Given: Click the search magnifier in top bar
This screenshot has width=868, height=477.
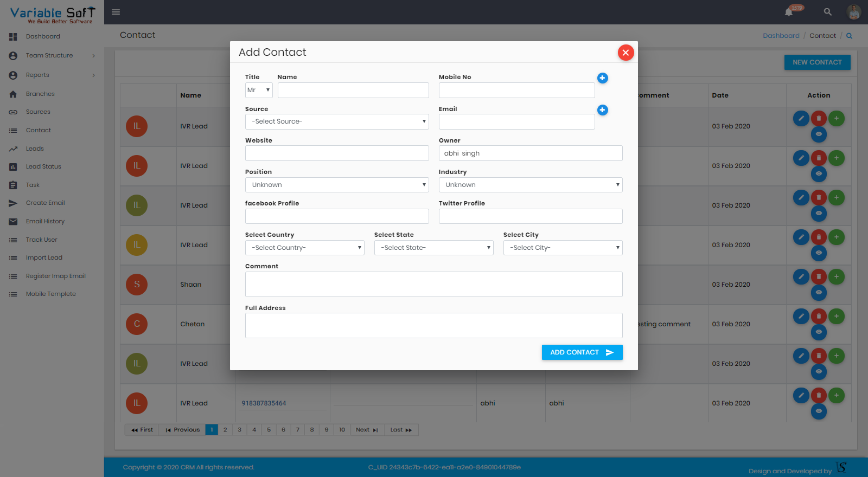Looking at the screenshot, I should tap(827, 12).
